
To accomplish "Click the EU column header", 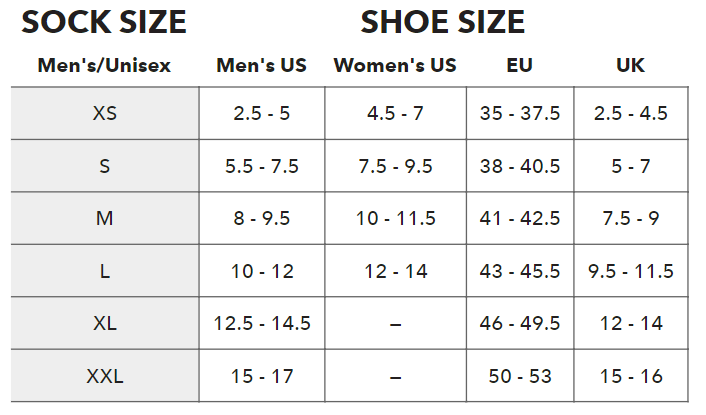I will 519,66.
